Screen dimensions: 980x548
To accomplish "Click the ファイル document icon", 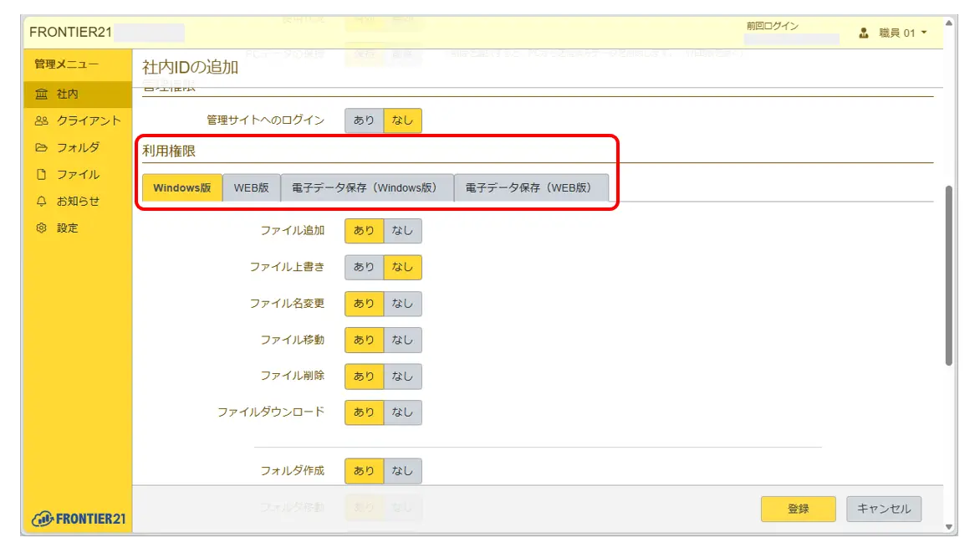I will coord(41,175).
